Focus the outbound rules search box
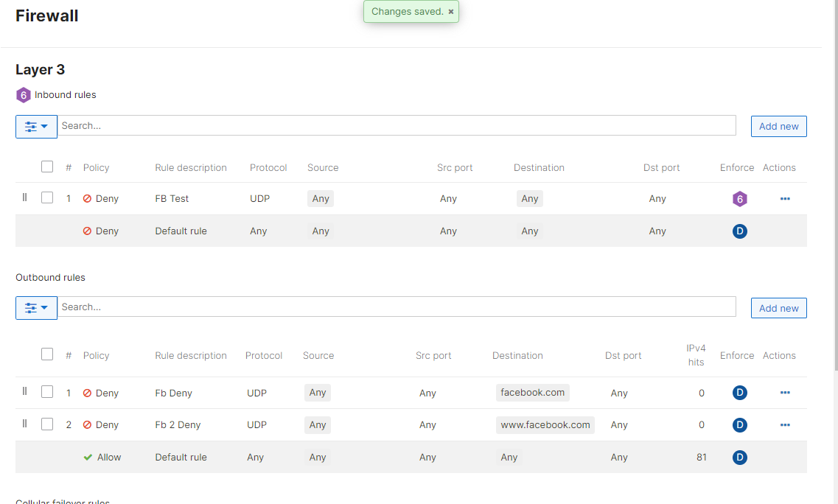The image size is (838, 504). (397, 307)
